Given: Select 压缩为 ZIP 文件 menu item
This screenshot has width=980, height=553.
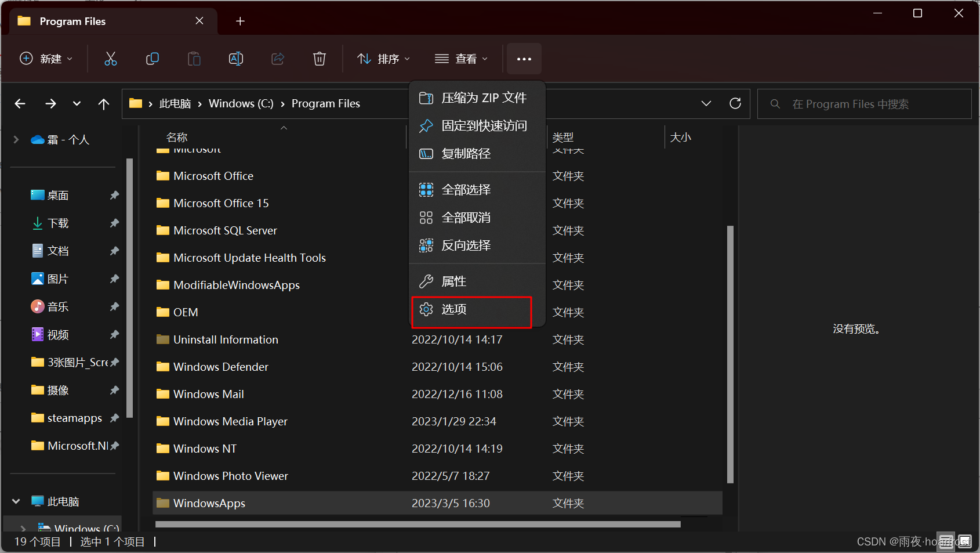Looking at the screenshot, I should pos(477,98).
